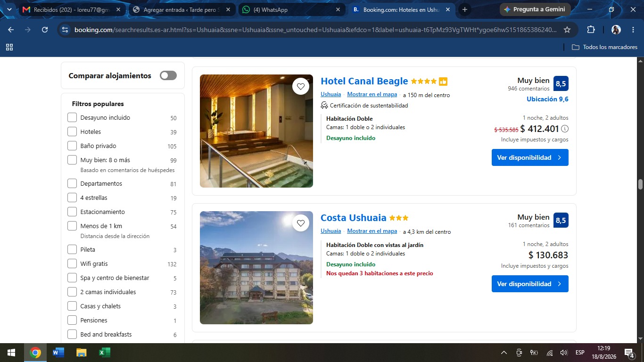Open Excel from the taskbar
This screenshot has height=362, width=644.
click(104, 353)
